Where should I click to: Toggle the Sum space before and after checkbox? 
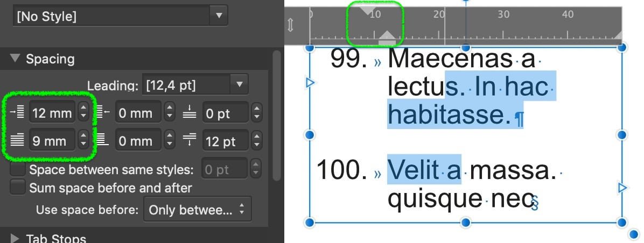[18, 188]
